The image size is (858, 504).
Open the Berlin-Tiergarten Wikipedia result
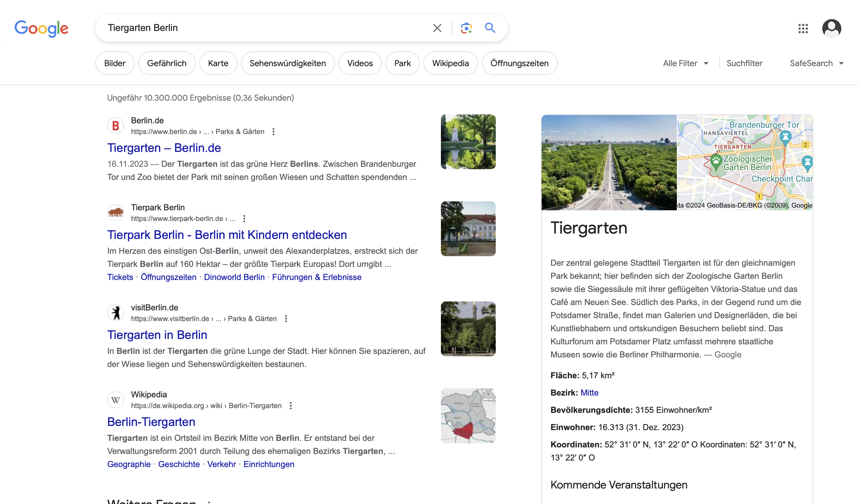pyautogui.click(x=151, y=422)
